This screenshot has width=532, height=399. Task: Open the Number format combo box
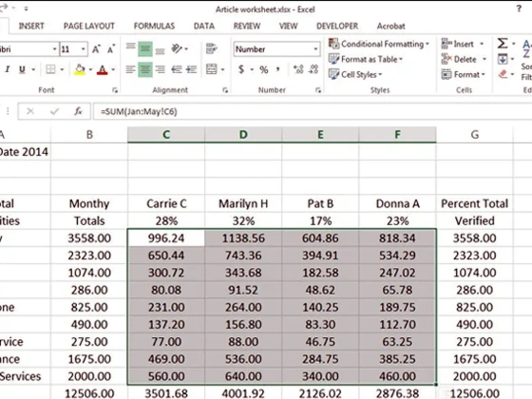(277, 49)
